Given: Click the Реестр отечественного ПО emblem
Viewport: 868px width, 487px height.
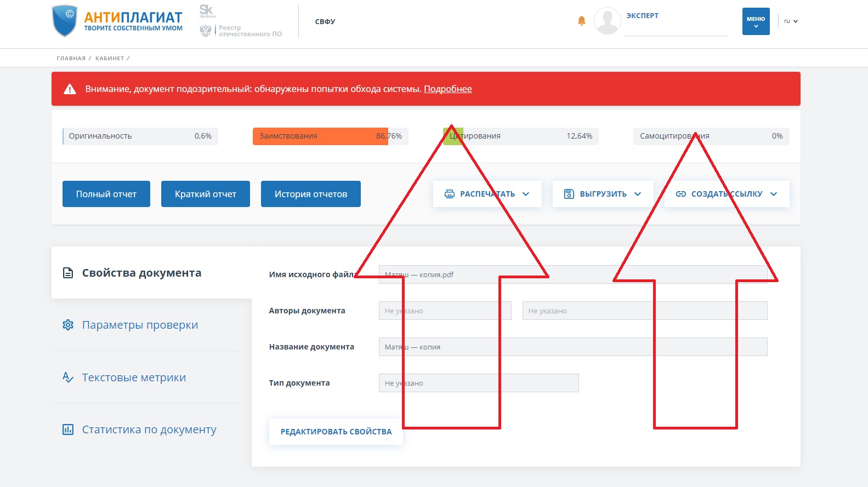Looking at the screenshot, I should (x=206, y=31).
